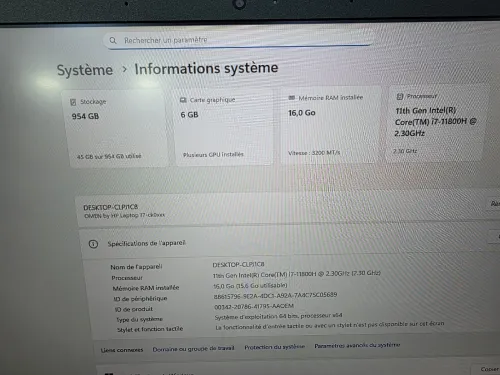Click the info icon beside Spécifications de l'appareil
This screenshot has width=500, height=375.
point(93,244)
